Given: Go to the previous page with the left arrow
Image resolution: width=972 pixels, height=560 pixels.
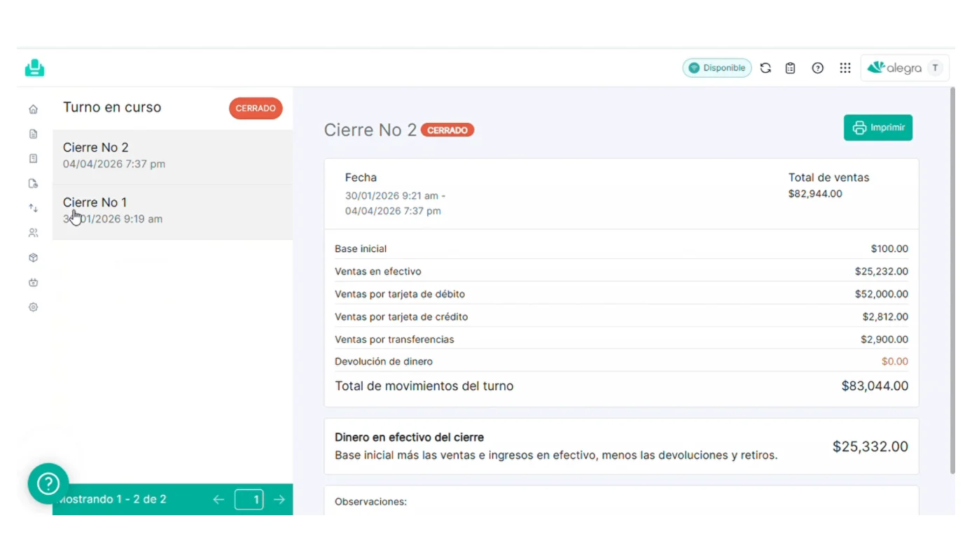Looking at the screenshot, I should (218, 499).
